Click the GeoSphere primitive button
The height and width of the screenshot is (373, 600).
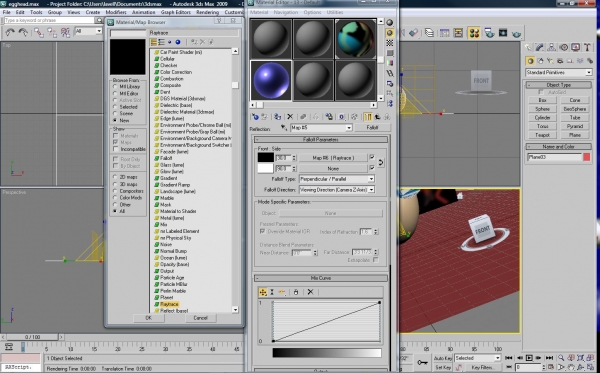click(x=575, y=109)
